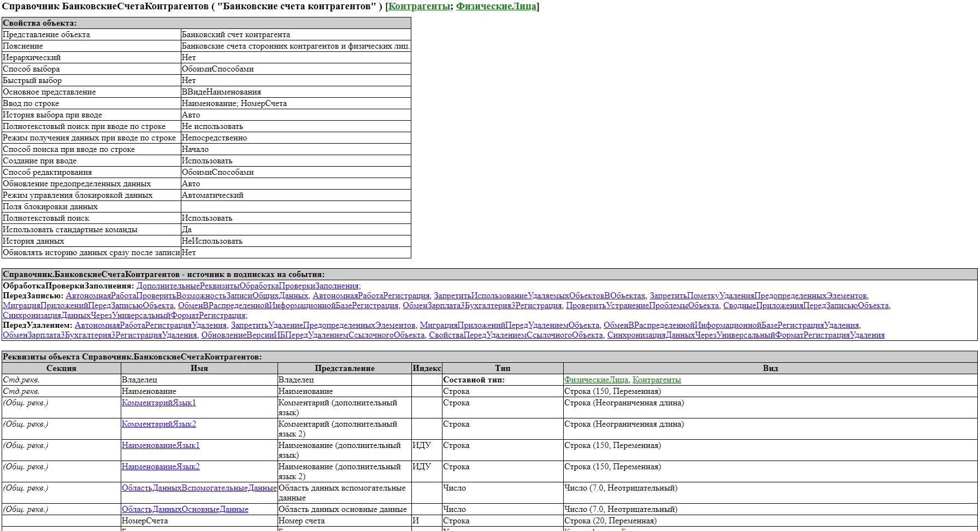Select the Вид column header
980x531 pixels.
pyautogui.click(x=770, y=368)
